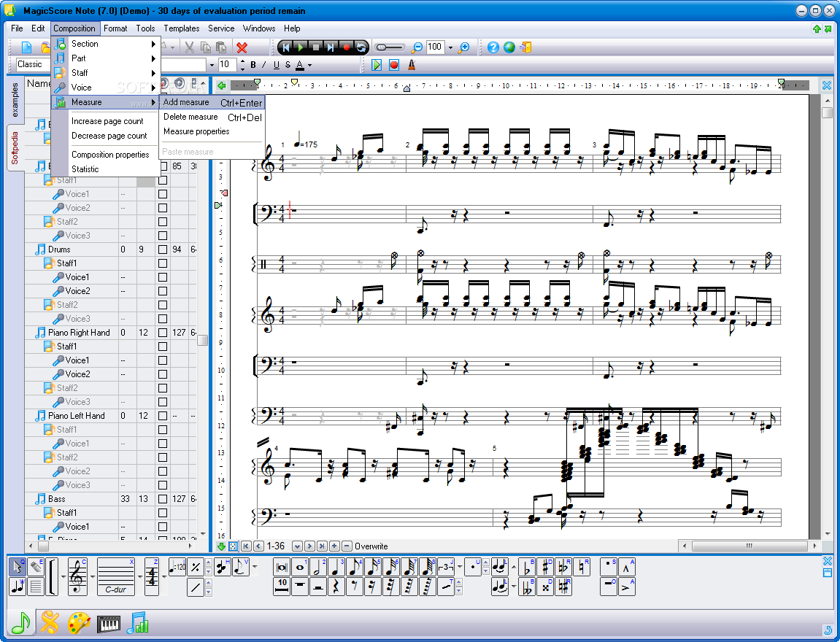Open the piano keyboard panel icon
Viewport: 840px width, 642px height.
(x=109, y=624)
